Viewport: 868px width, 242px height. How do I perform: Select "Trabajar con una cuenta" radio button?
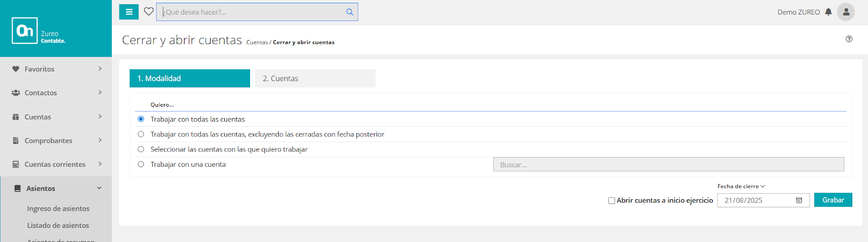[141, 165]
